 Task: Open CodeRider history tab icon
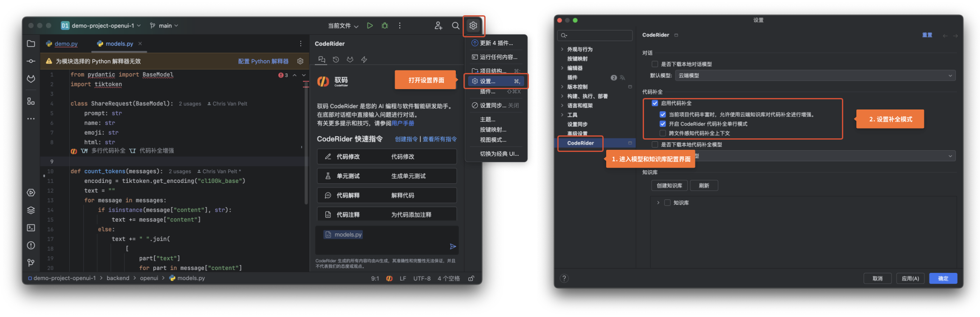pyautogui.click(x=336, y=59)
